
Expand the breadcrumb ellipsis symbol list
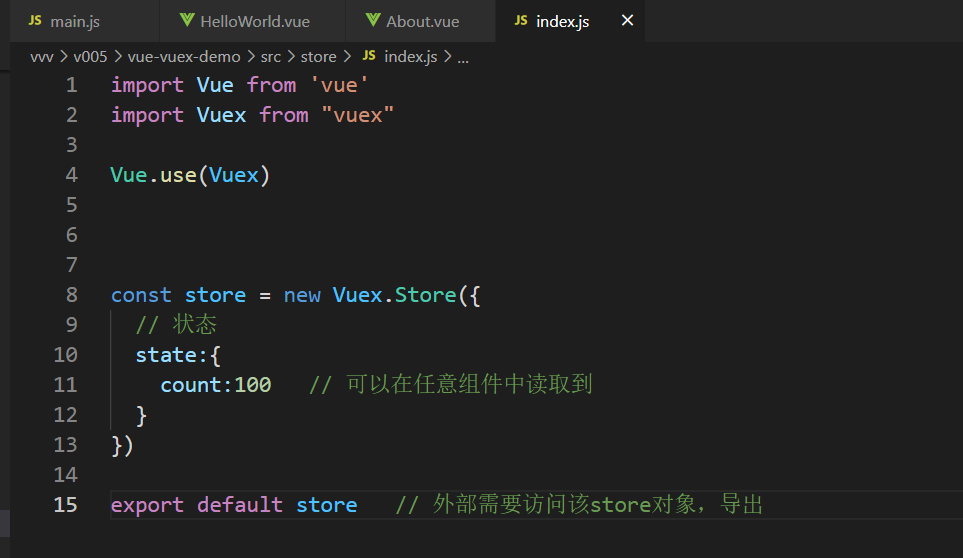[x=463, y=58]
